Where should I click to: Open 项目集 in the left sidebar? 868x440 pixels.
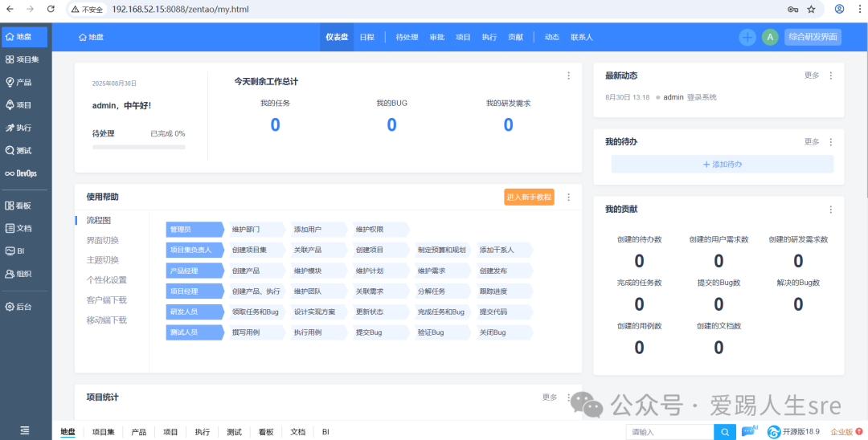pos(24,59)
